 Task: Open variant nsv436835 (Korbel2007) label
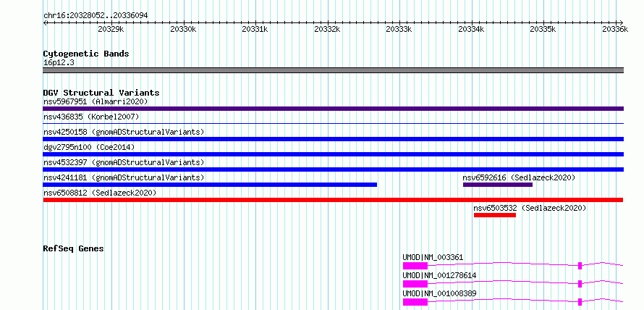(x=91, y=117)
